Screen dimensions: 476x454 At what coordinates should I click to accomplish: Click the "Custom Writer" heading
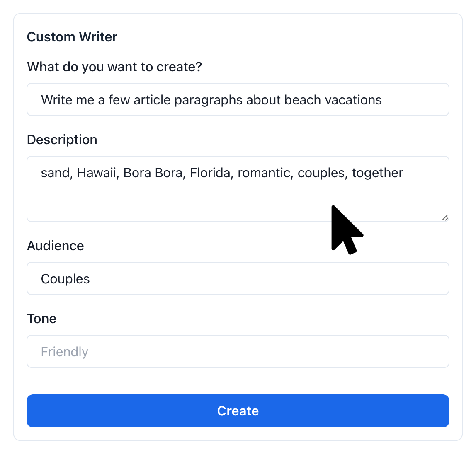tap(72, 37)
